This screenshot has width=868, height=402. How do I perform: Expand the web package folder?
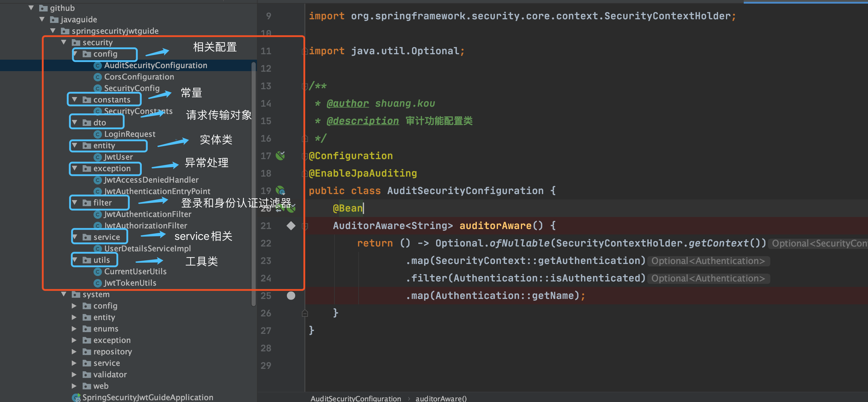(74, 386)
